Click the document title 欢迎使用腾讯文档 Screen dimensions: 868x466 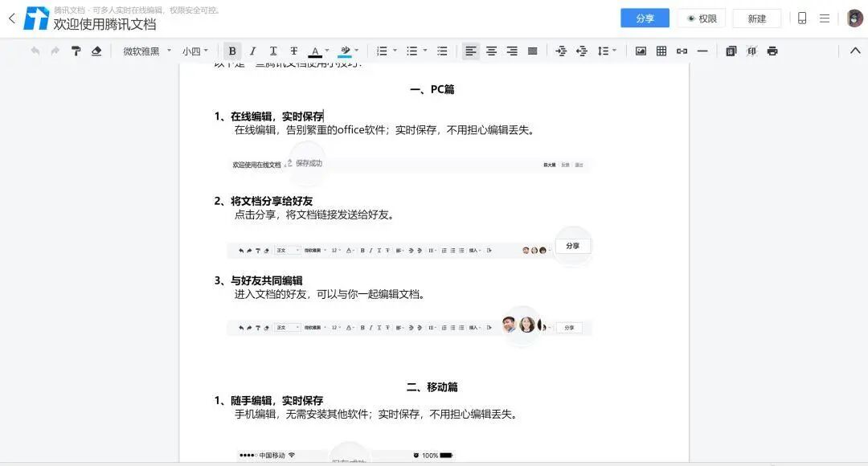(104, 24)
